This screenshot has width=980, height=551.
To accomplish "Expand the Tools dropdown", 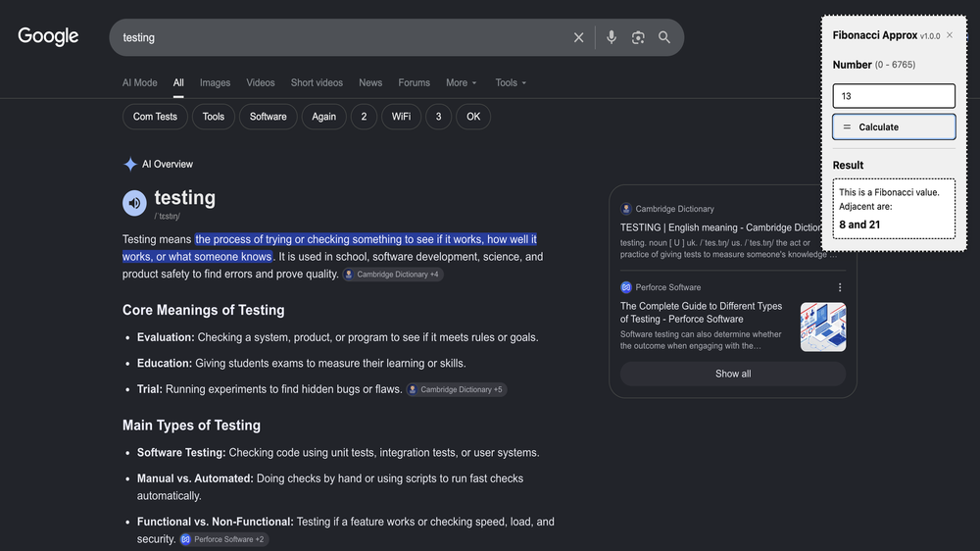I will pyautogui.click(x=511, y=82).
